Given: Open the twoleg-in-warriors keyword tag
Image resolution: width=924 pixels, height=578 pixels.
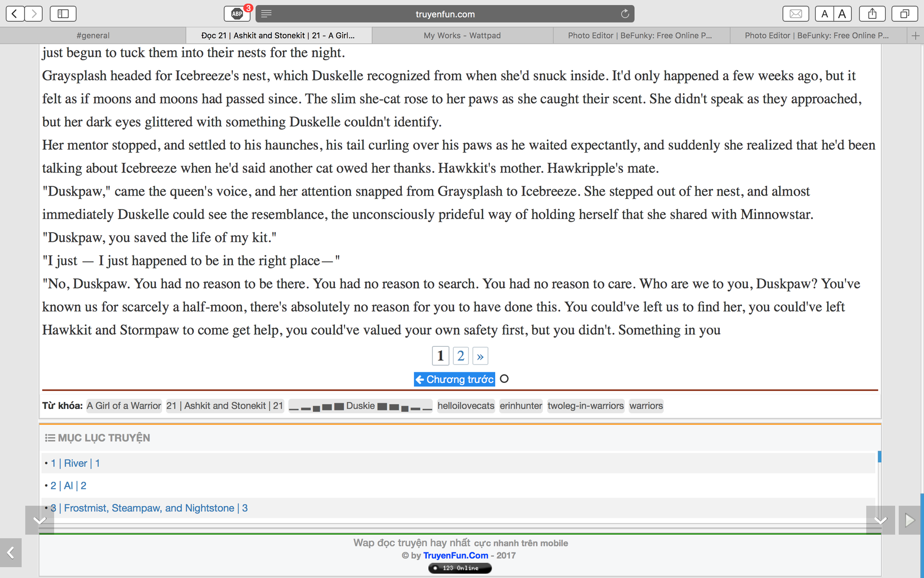Looking at the screenshot, I should coord(586,406).
